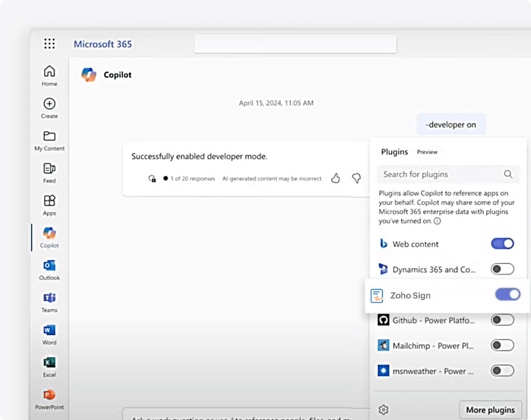This screenshot has height=420, width=531.
Task: Click the info icon after plugins description
Action: (x=437, y=221)
